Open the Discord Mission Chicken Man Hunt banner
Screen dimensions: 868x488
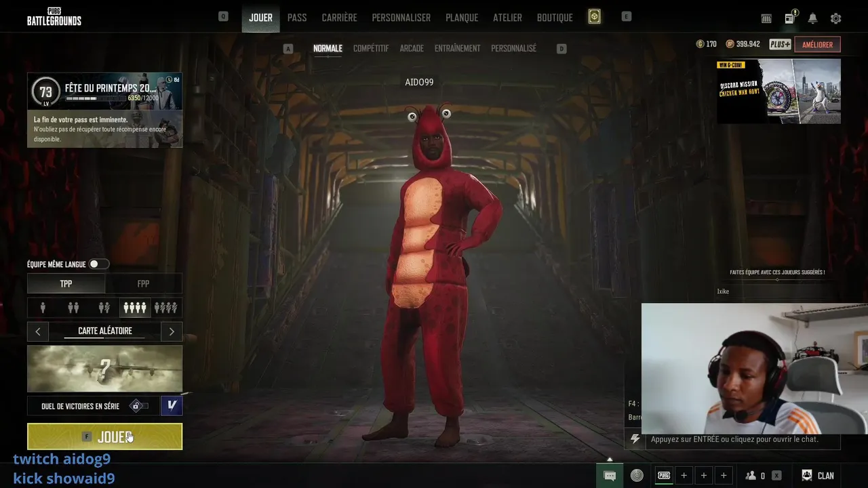[x=778, y=91]
